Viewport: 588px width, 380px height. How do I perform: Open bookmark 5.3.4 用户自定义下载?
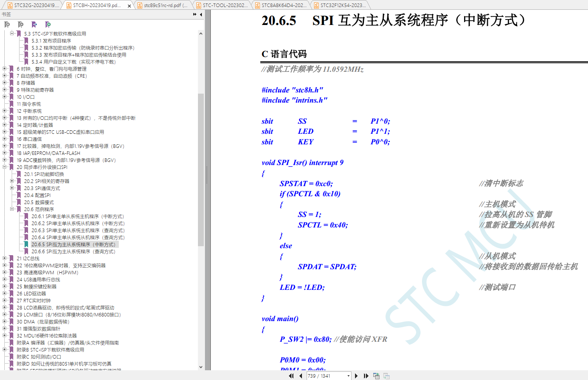point(74,62)
